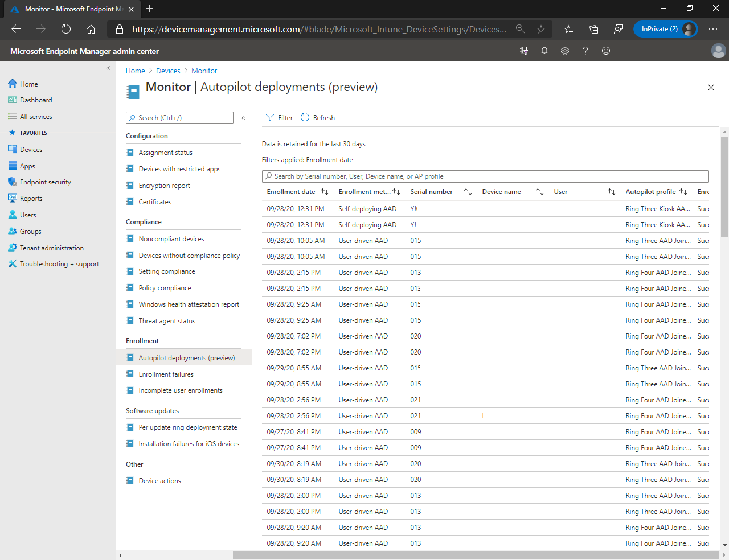
Task: Toggle sort on the User column
Action: click(611, 192)
